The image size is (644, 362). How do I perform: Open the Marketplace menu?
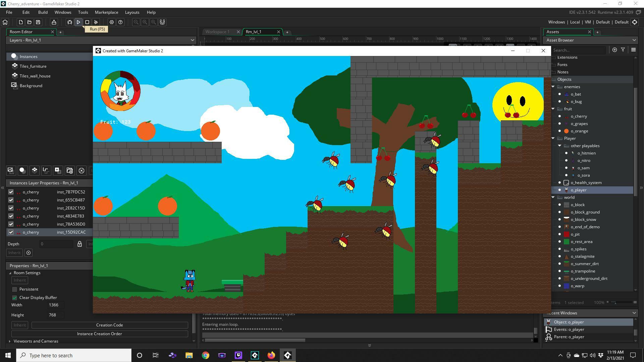(x=106, y=12)
